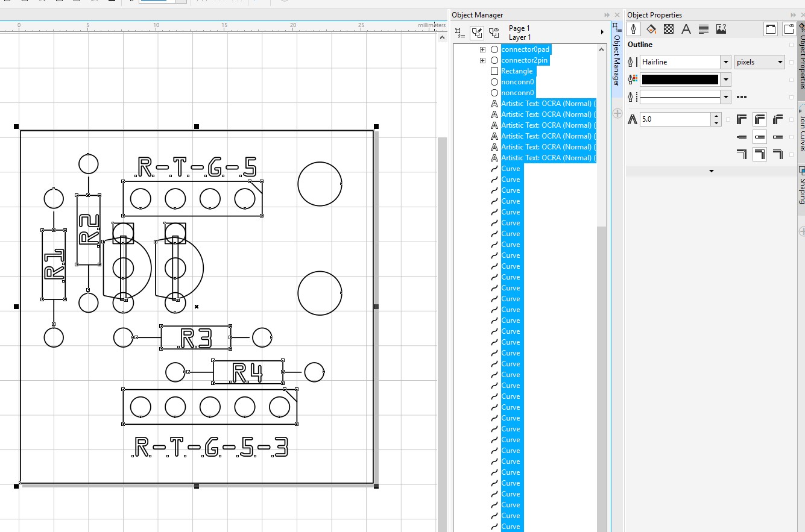Click the miter limit stepper arrows
This screenshot has width=805, height=532.
[716, 119]
